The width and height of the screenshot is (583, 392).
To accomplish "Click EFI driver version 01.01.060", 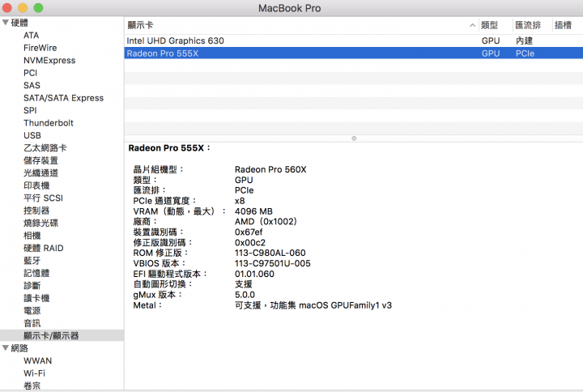I will tap(254, 274).
